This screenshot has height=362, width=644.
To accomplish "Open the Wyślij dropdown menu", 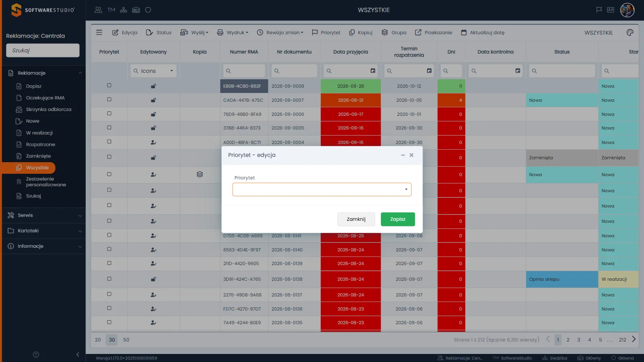I will [194, 32].
